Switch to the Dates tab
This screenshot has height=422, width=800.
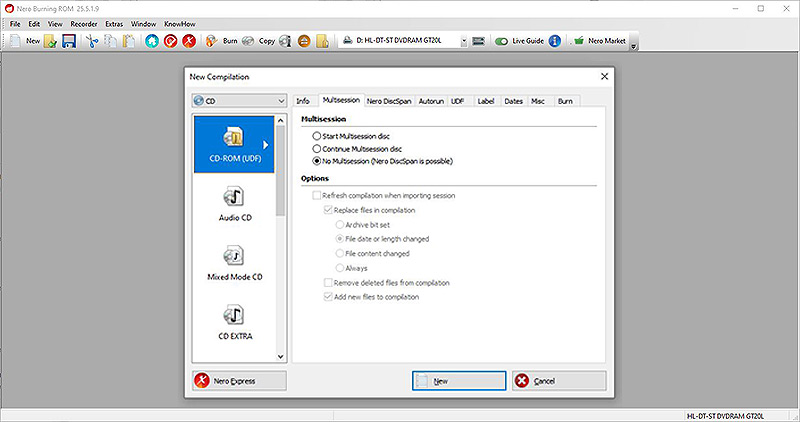click(514, 101)
